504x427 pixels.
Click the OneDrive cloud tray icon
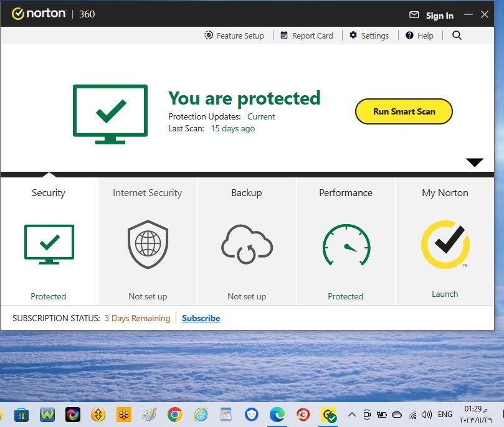[397, 415]
